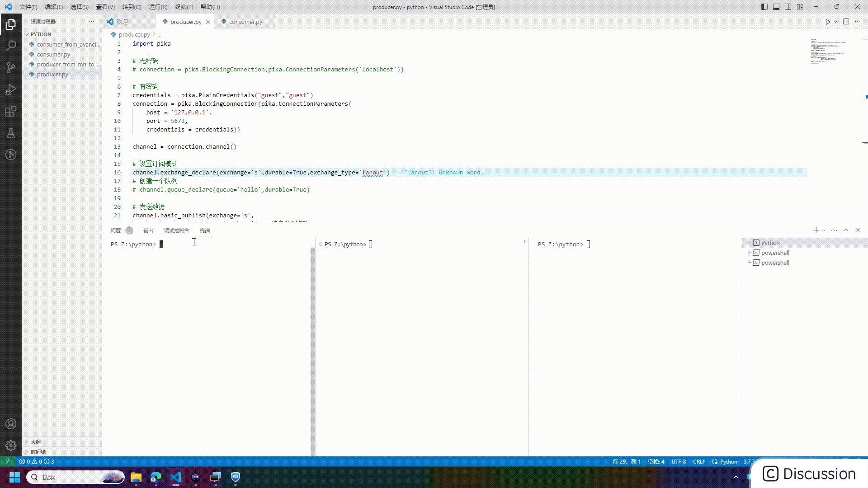Open the Extensions view

10,111
